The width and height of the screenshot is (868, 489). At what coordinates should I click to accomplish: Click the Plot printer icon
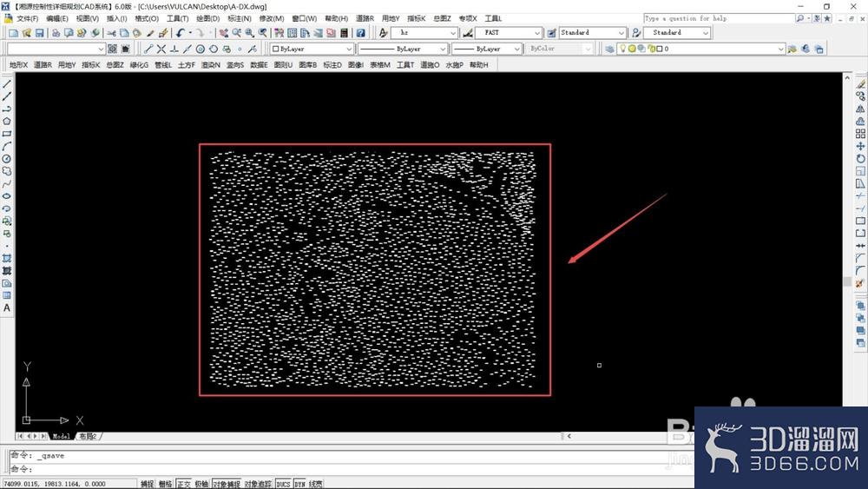(56, 33)
